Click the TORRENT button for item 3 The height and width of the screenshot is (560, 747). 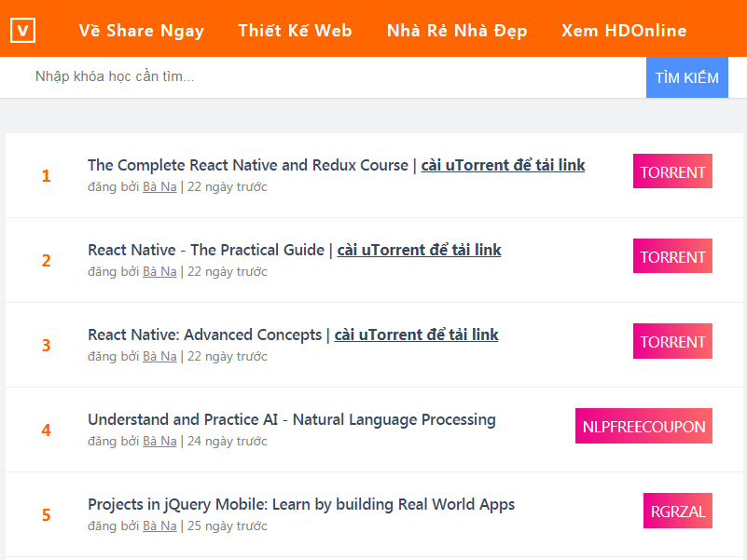[x=672, y=341]
